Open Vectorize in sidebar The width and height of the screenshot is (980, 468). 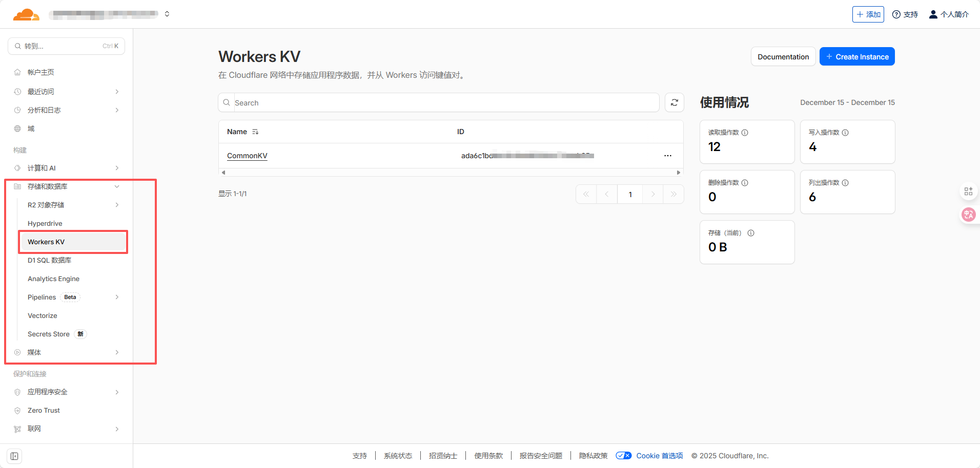pyautogui.click(x=43, y=315)
